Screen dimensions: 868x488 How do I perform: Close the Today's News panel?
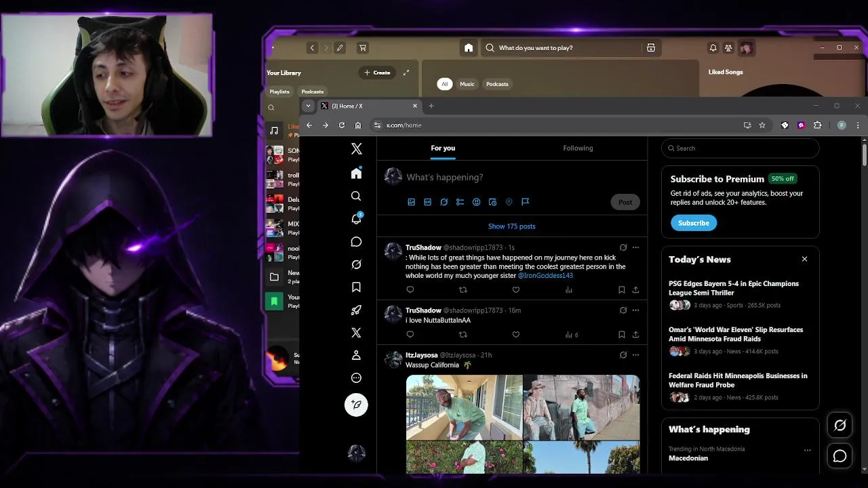point(804,260)
